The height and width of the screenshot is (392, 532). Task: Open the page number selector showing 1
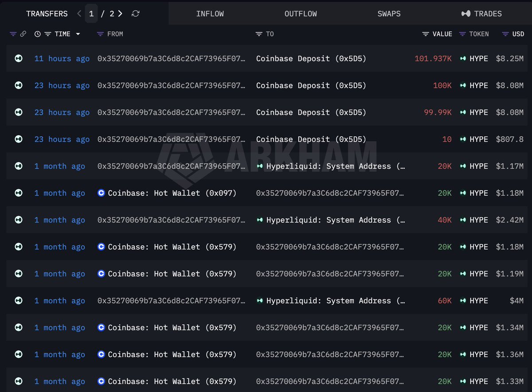(x=91, y=14)
